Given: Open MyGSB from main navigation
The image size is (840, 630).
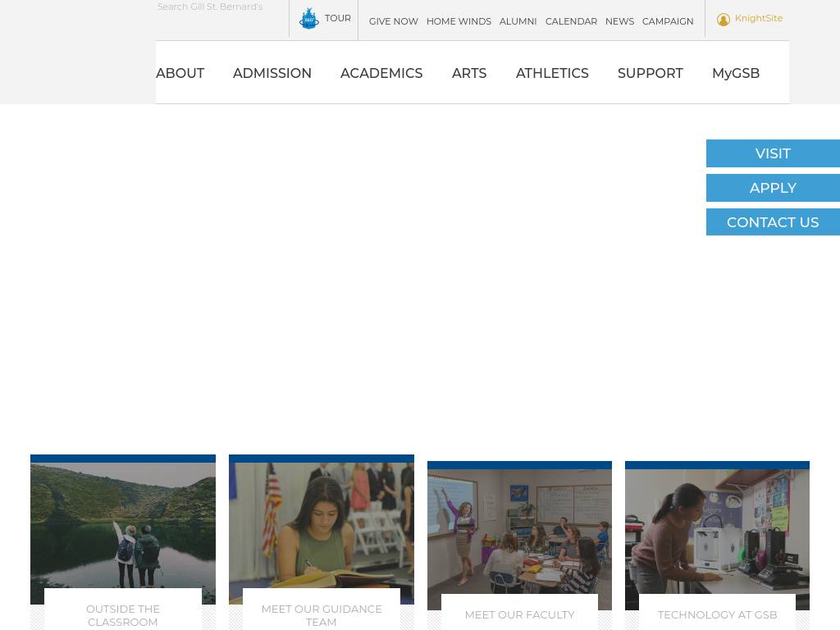Looking at the screenshot, I should [735, 73].
